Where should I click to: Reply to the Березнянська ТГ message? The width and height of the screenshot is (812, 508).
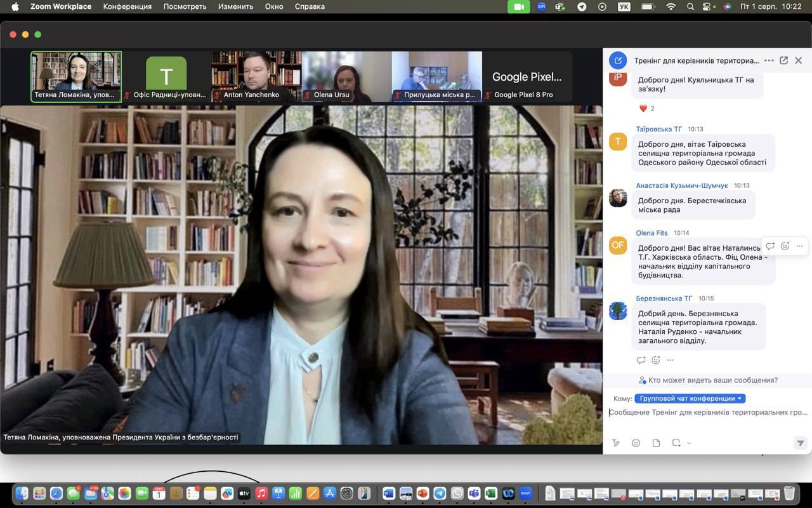click(x=641, y=360)
